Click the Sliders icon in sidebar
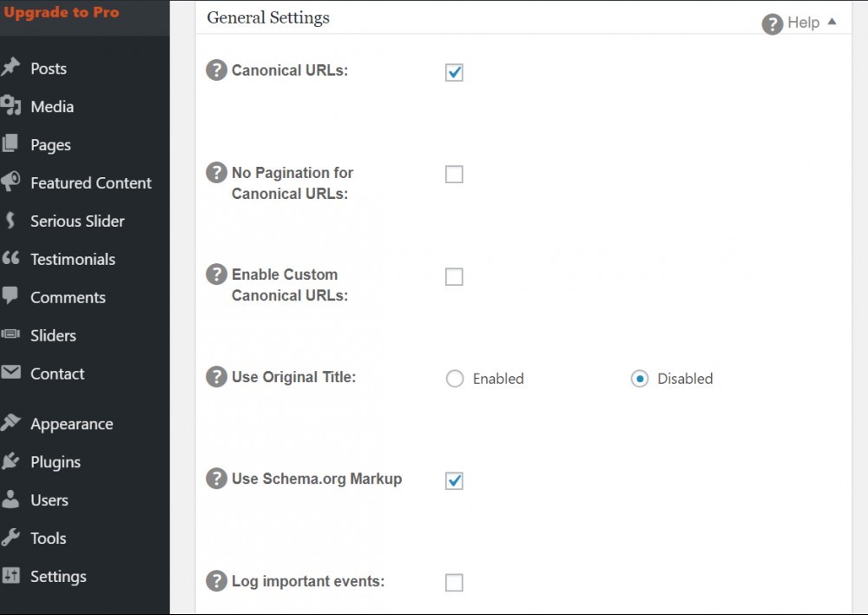868x615 pixels. (x=10, y=334)
